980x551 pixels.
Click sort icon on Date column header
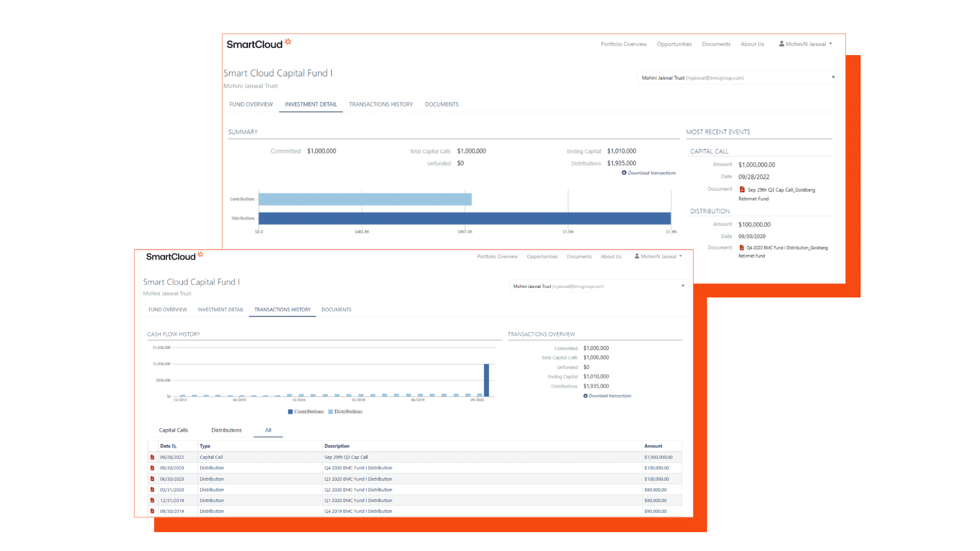click(174, 446)
